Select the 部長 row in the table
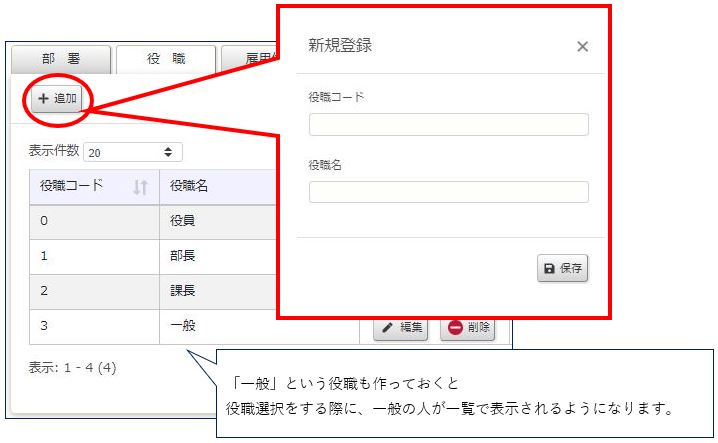Viewport: 718px width, 443px height. click(183, 256)
